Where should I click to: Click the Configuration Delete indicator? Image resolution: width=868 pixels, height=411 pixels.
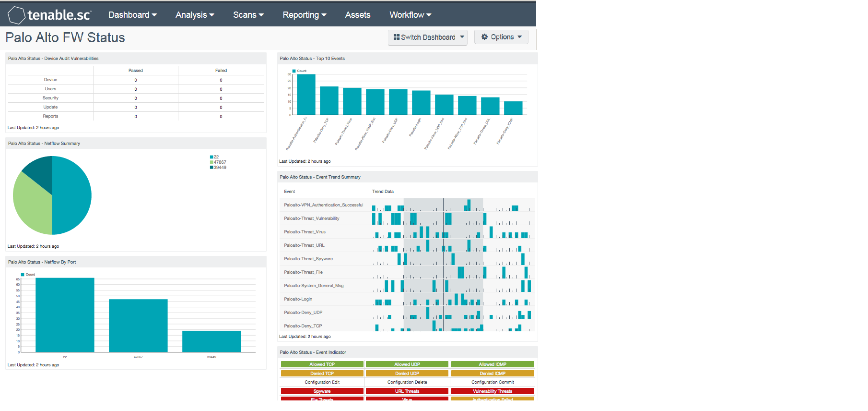coord(407,382)
